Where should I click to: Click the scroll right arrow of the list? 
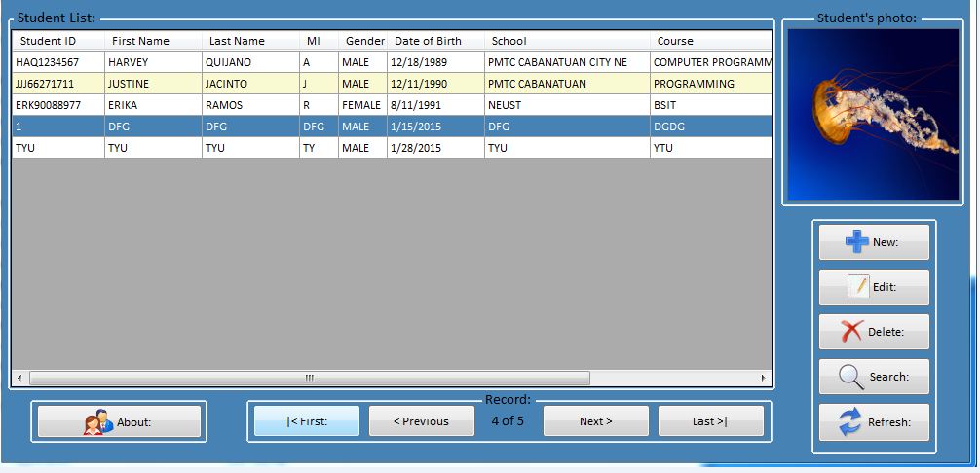click(x=763, y=378)
